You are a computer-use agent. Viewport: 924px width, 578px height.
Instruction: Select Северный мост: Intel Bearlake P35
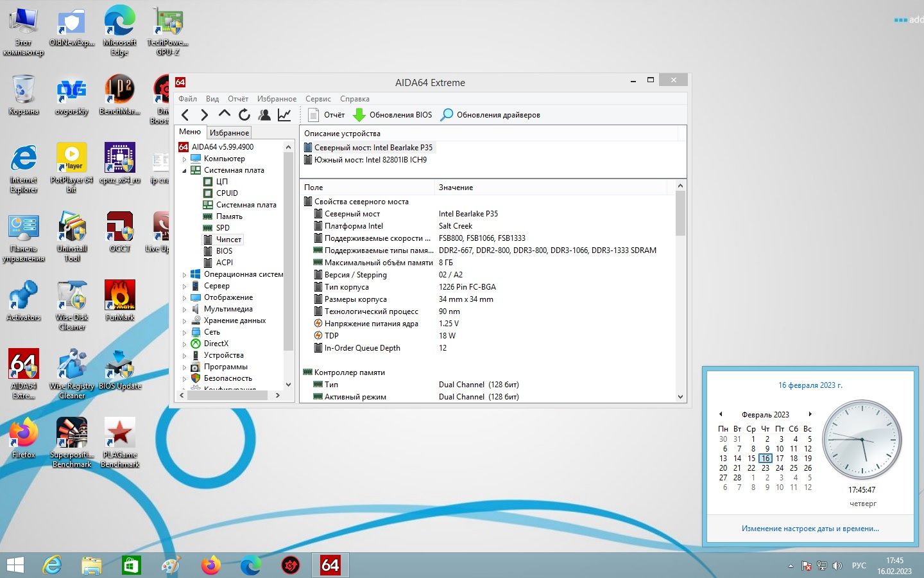[x=368, y=148]
